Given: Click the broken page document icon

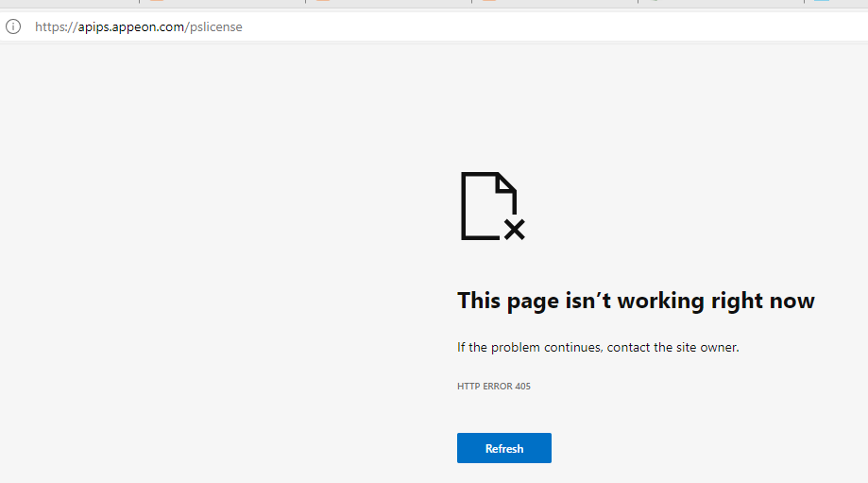Looking at the screenshot, I should tap(488, 205).
